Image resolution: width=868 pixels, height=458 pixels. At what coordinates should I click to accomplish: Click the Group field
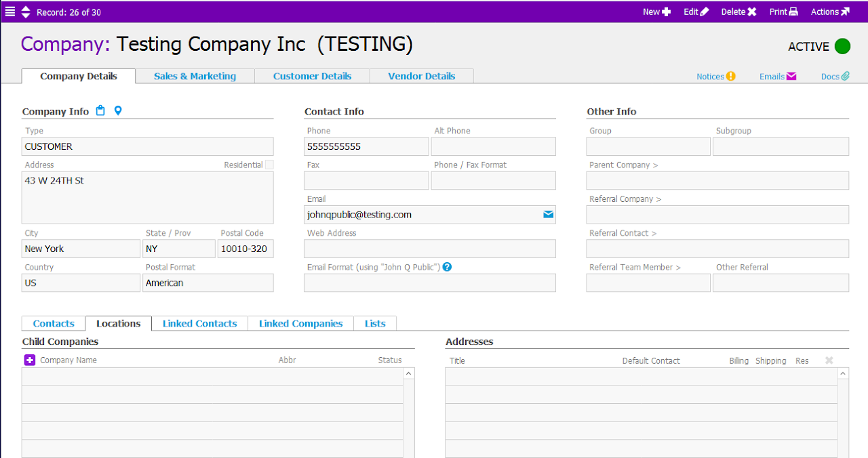pyautogui.click(x=648, y=146)
